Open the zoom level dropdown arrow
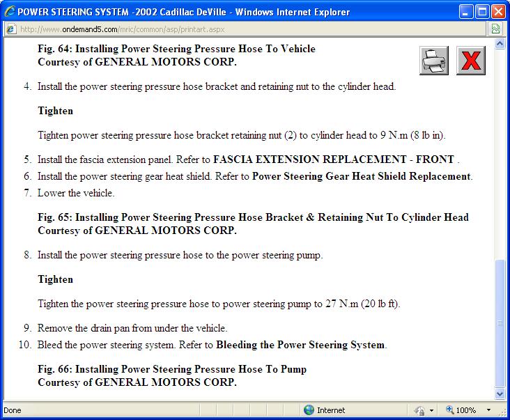This screenshot has width=510, height=420. [x=488, y=410]
